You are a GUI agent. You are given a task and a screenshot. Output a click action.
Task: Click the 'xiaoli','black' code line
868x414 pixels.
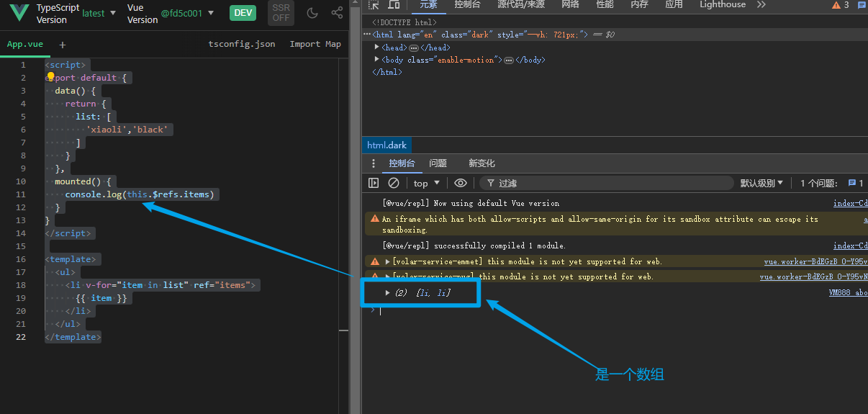tap(129, 130)
